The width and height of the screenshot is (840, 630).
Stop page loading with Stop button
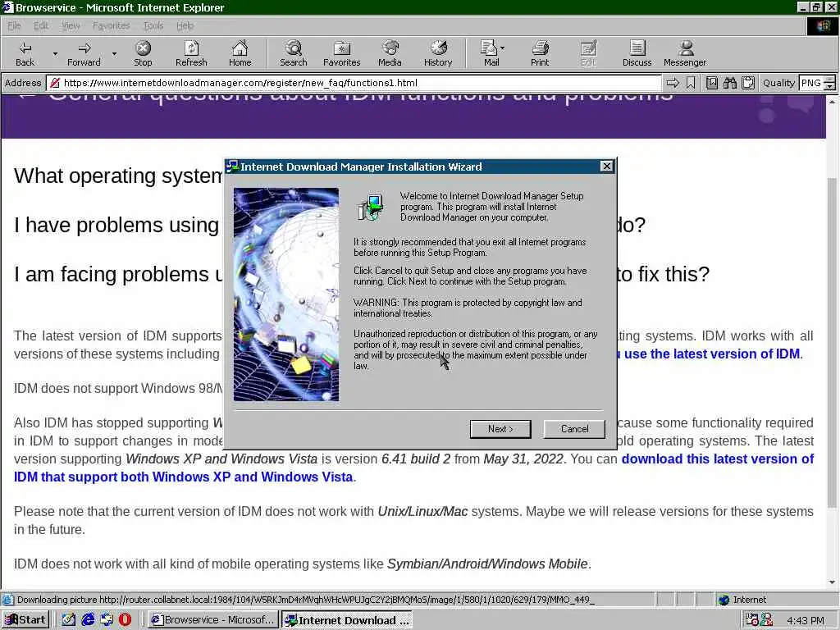tap(143, 53)
